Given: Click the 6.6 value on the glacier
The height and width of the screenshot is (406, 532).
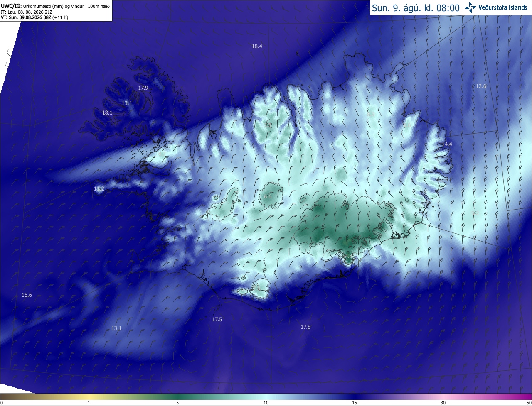Looking at the screenshot, I should click(x=268, y=197).
